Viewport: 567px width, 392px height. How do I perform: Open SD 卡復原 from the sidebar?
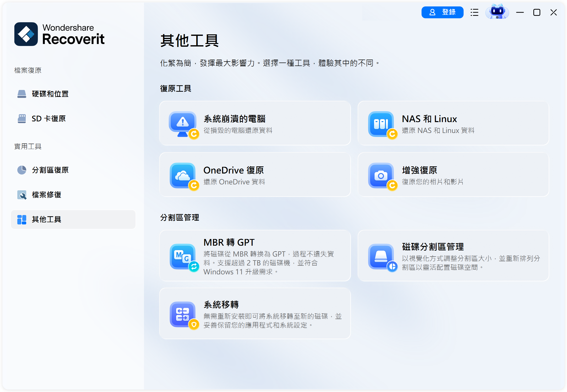[73, 119]
